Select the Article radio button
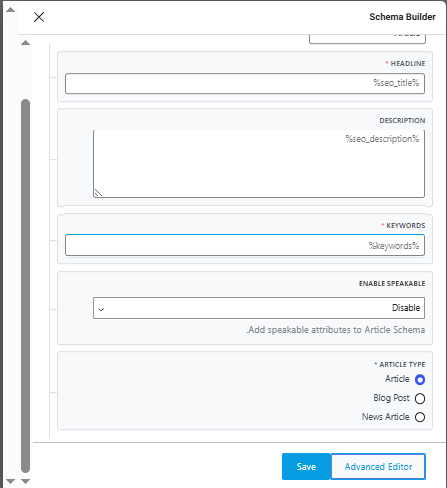This screenshot has height=488, width=447. pyautogui.click(x=420, y=379)
